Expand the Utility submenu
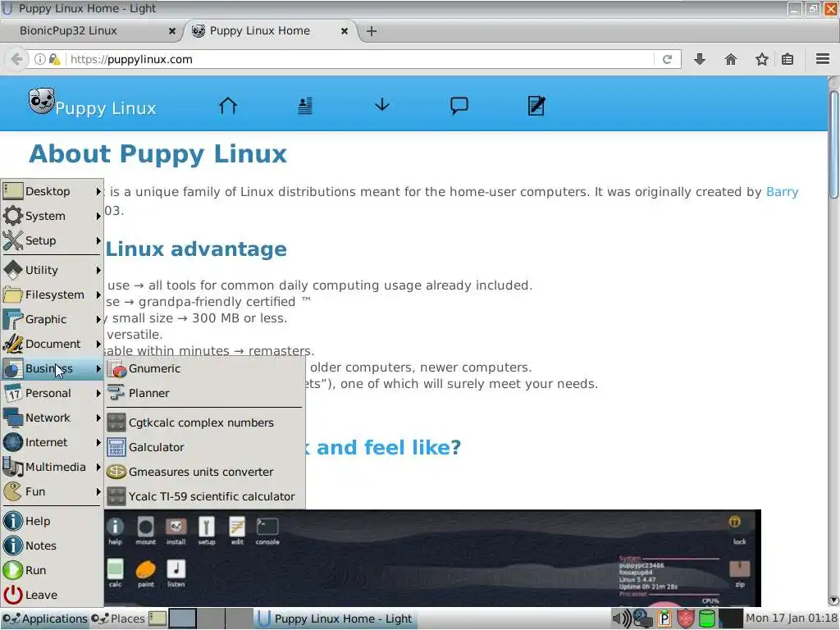 click(x=52, y=270)
